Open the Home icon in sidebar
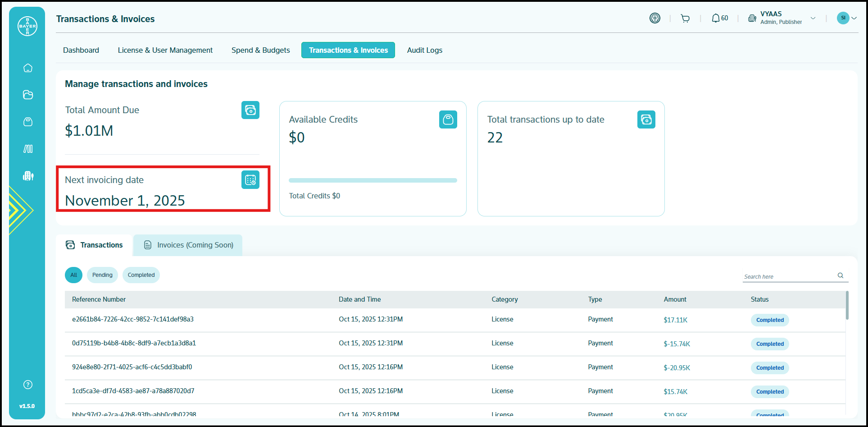This screenshot has width=868, height=427. click(28, 68)
